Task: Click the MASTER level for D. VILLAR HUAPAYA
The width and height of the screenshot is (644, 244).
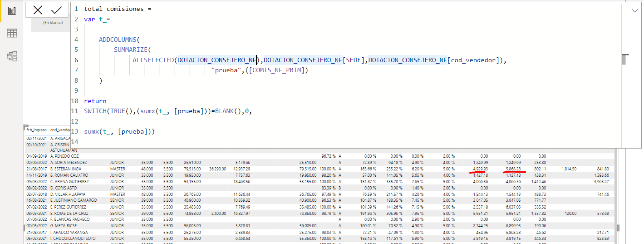Action: (117, 194)
